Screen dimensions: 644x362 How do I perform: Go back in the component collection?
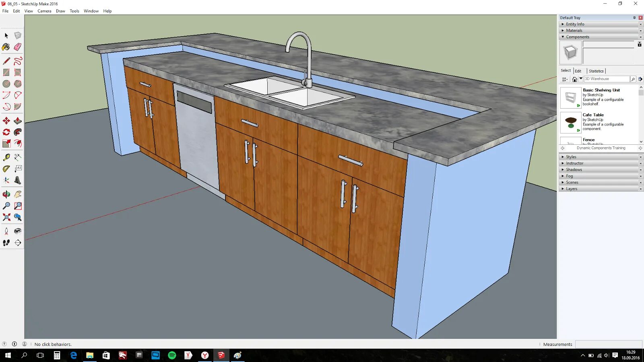[562, 148]
